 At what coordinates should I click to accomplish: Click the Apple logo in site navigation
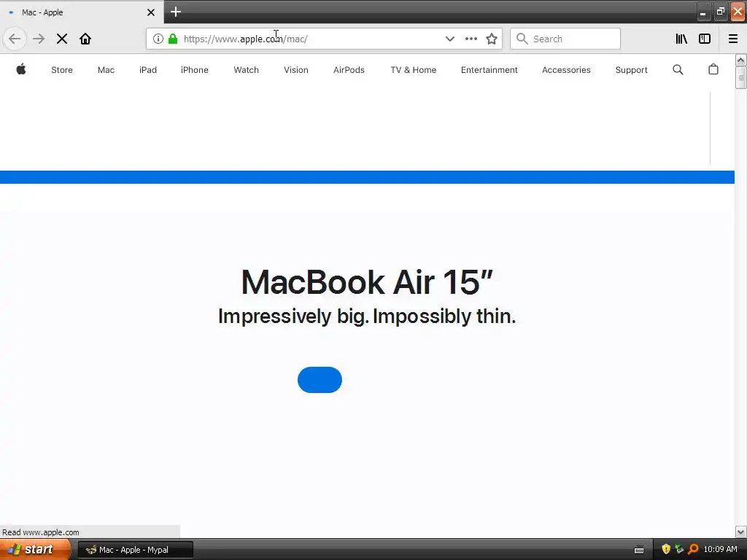[x=21, y=69]
